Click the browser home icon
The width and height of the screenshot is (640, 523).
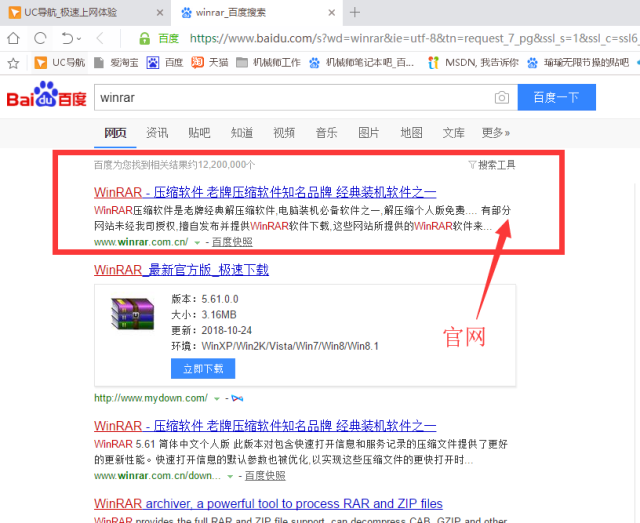(13, 38)
